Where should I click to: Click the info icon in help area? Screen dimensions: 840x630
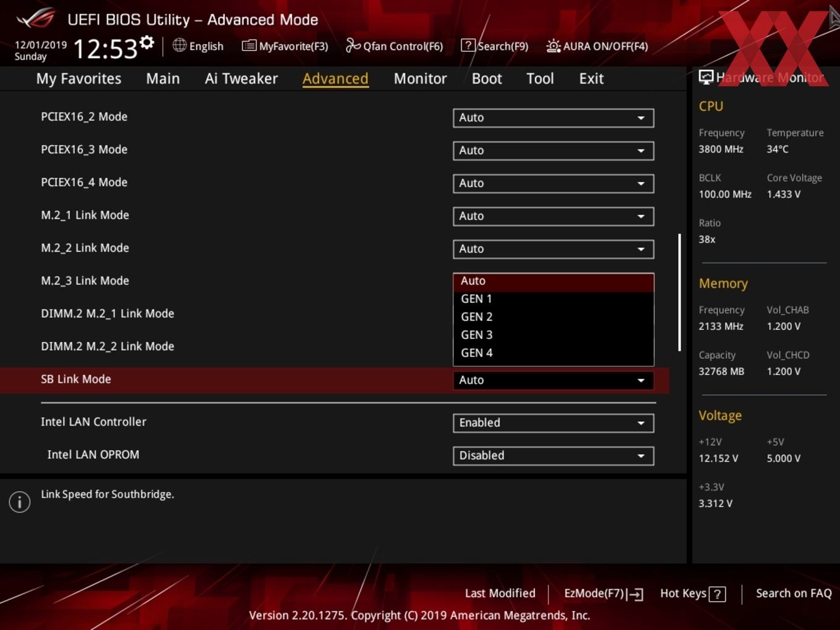pyautogui.click(x=20, y=502)
